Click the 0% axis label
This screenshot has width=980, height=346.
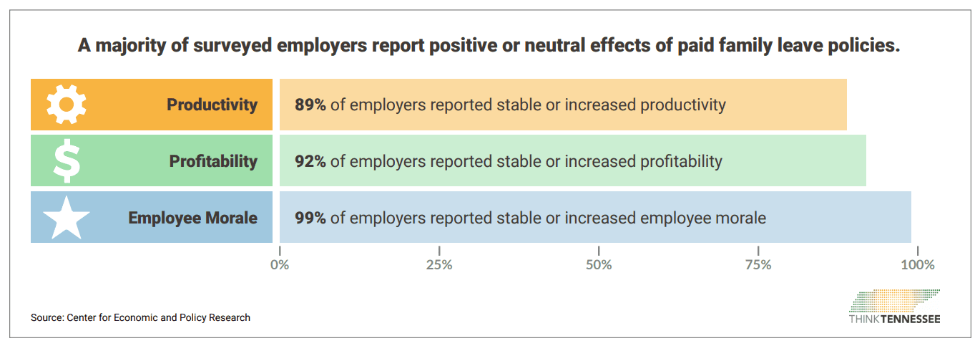(x=280, y=265)
